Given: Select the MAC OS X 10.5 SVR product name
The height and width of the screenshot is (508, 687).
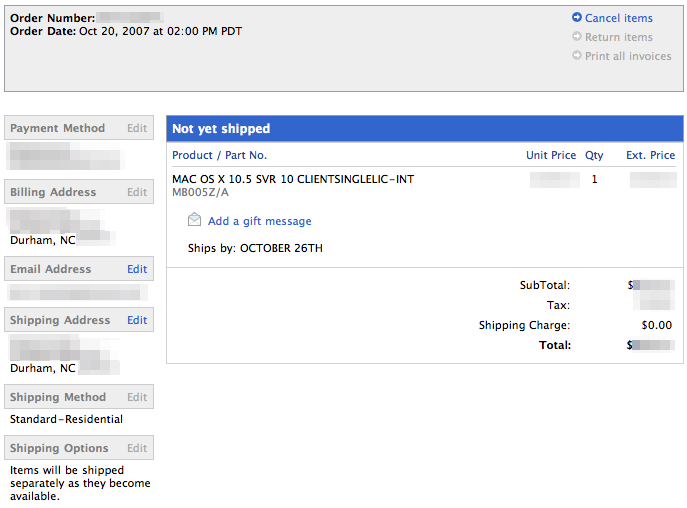Looking at the screenshot, I should [x=293, y=179].
